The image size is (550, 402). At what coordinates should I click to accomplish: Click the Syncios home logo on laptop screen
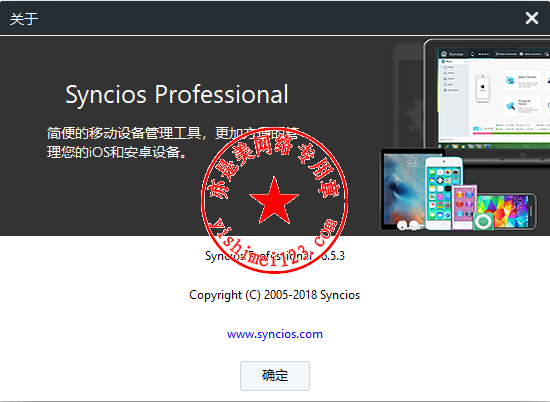444,54
